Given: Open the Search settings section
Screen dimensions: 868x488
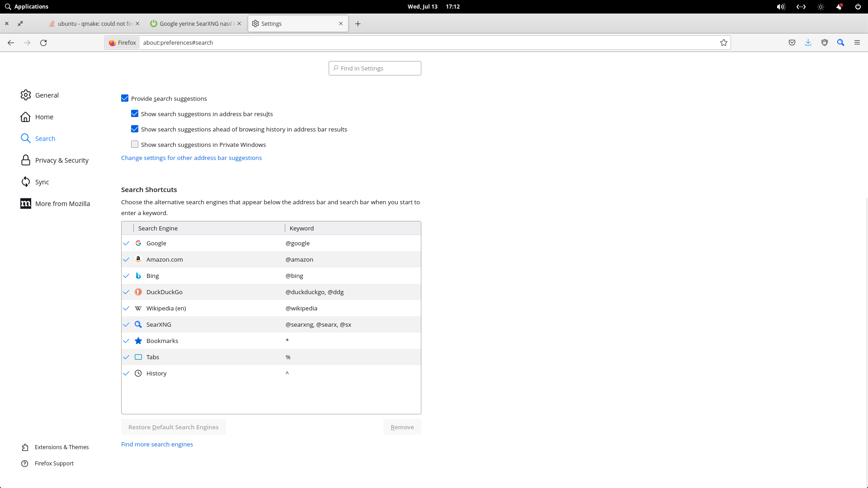Looking at the screenshot, I should coord(45,138).
